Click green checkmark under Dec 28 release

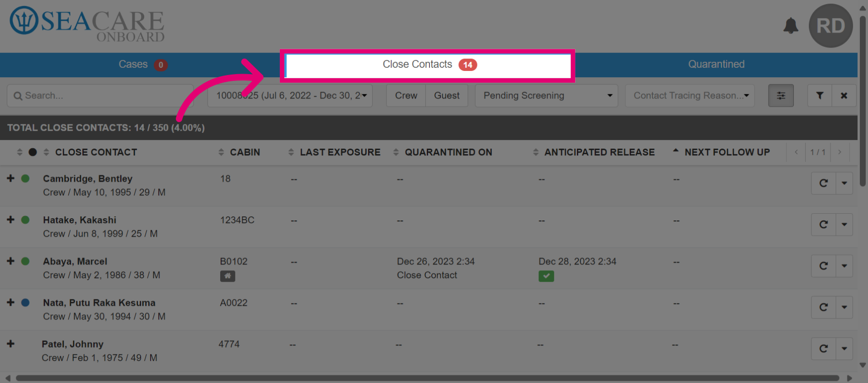point(546,276)
